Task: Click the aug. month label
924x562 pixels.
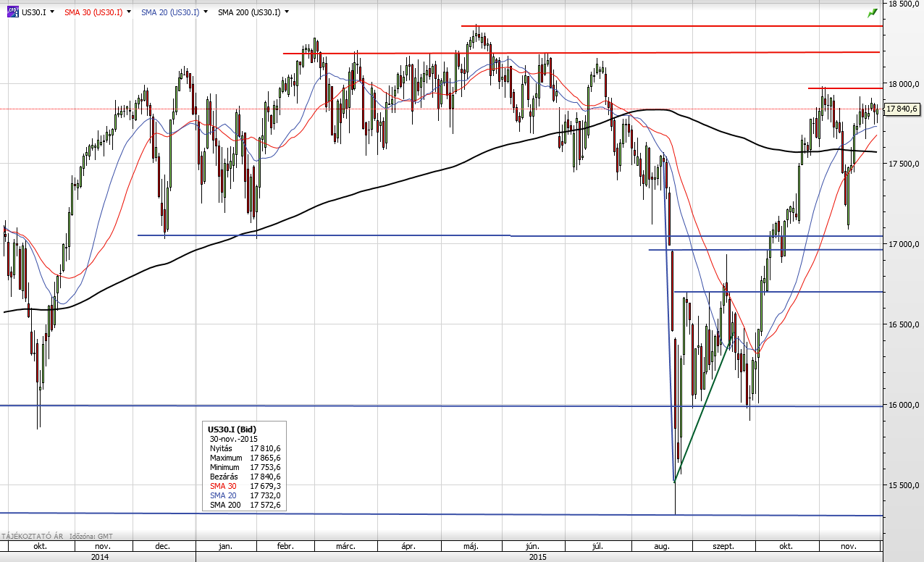Action: coord(663,545)
